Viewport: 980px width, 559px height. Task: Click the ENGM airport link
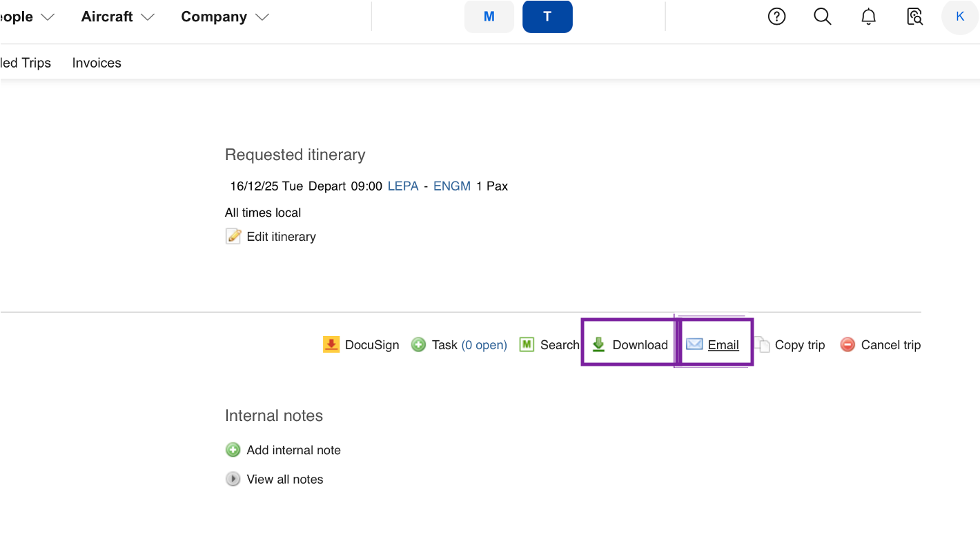click(x=452, y=186)
